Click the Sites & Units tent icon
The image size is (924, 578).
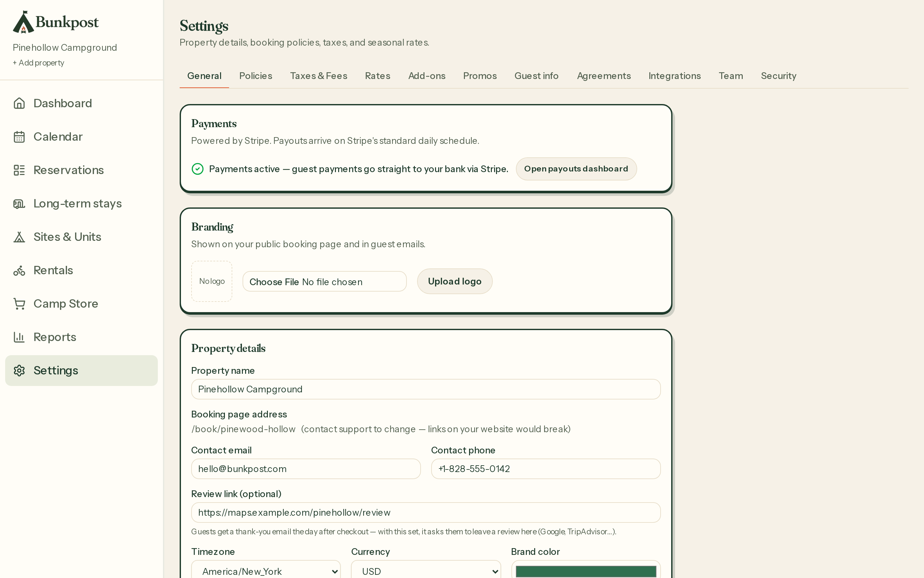click(19, 237)
